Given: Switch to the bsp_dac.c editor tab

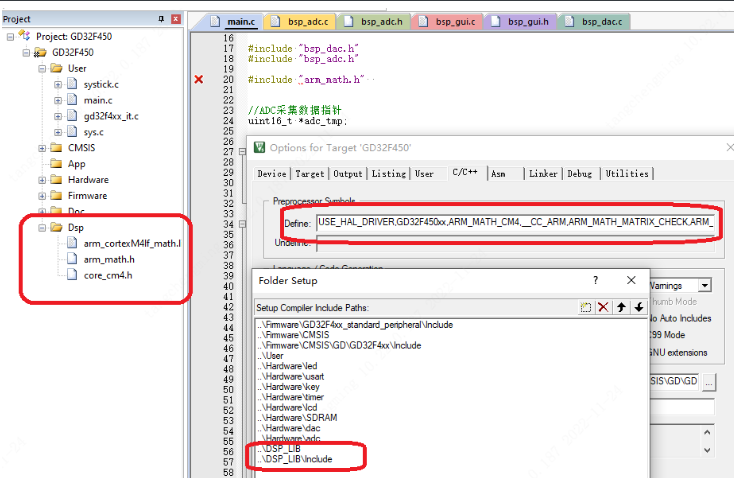Looking at the screenshot, I should (x=595, y=22).
